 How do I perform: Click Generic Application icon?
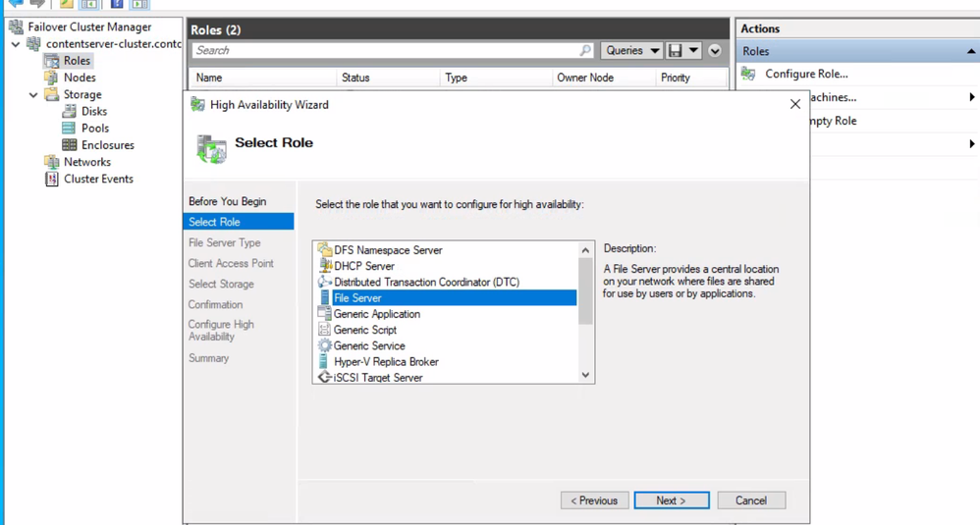[324, 313]
